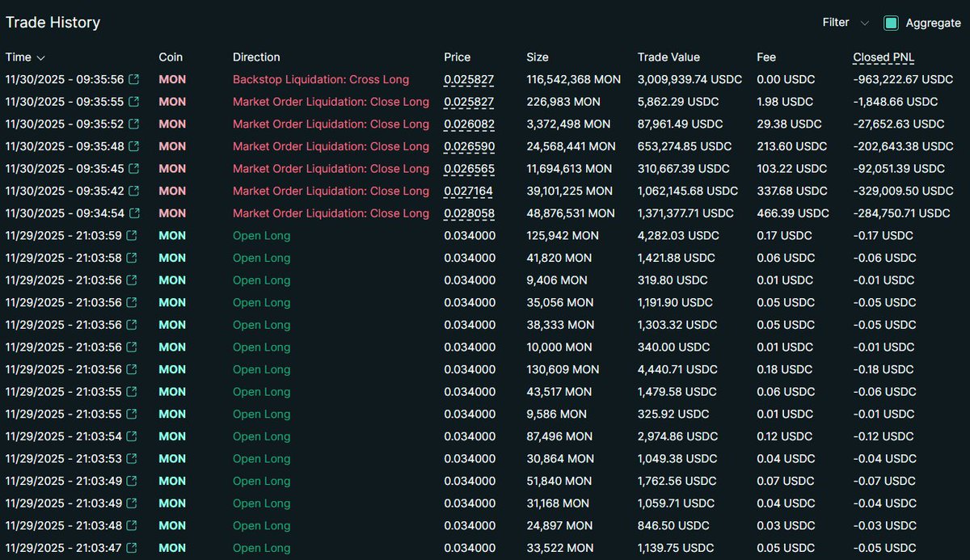970x560 pixels.
Task: Select size 87,496 MON
Action: click(559, 436)
